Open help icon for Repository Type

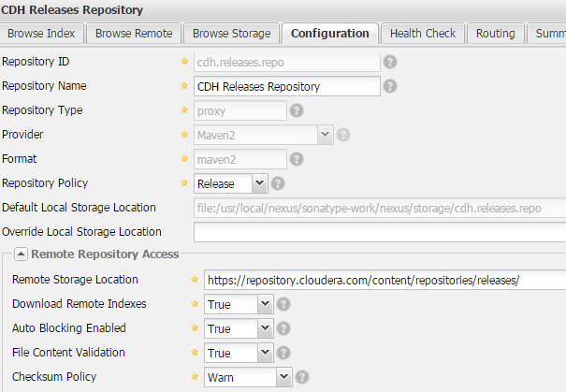297,110
